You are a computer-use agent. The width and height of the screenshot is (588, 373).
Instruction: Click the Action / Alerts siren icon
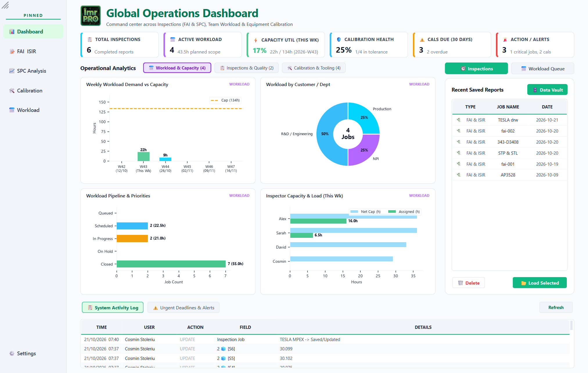coord(505,40)
